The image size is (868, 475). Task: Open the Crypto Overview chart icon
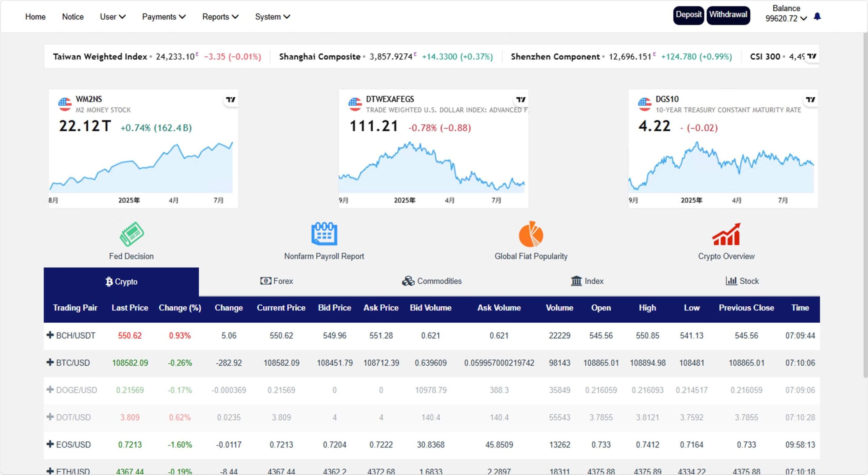[726, 234]
